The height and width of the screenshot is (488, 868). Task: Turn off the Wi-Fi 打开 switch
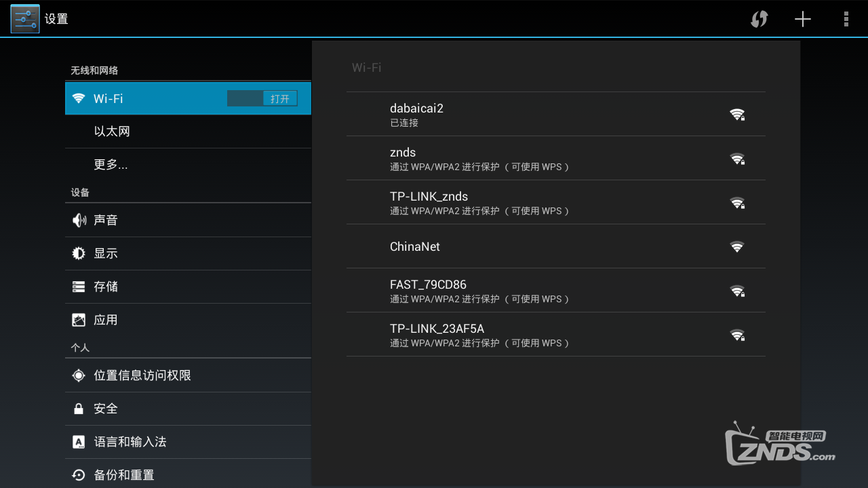point(262,98)
